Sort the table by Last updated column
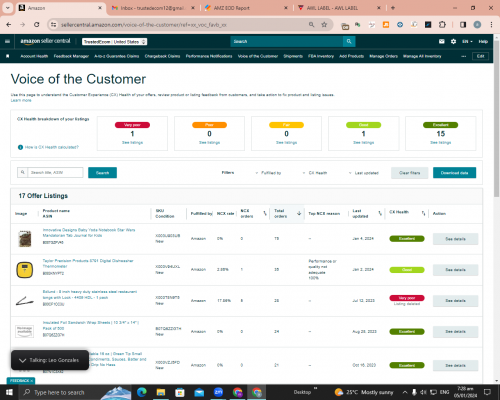 point(380,213)
